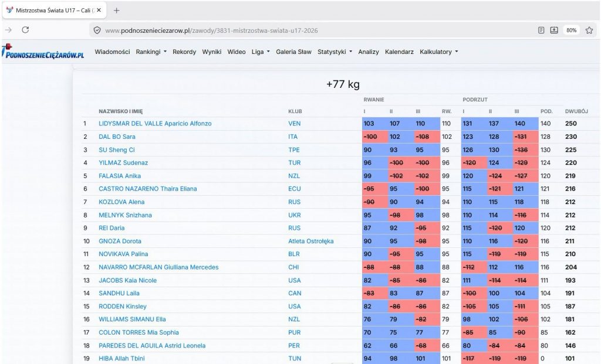This screenshot has width=601, height=364.
Task: Open the 80% zoom level indicator
Action: pyautogui.click(x=571, y=30)
